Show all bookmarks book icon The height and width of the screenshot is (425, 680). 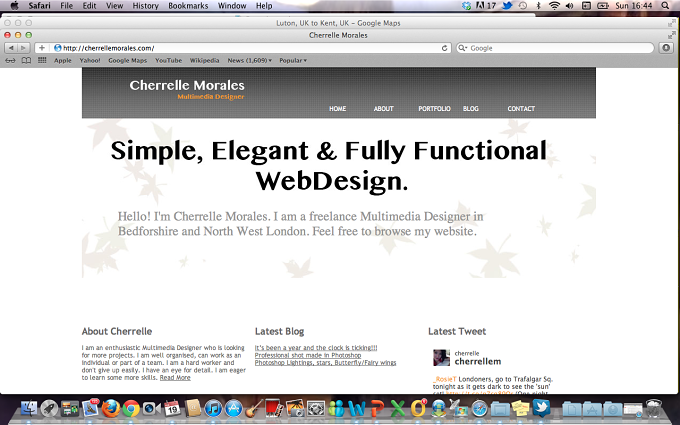pyautogui.click(x=26, y=60)
